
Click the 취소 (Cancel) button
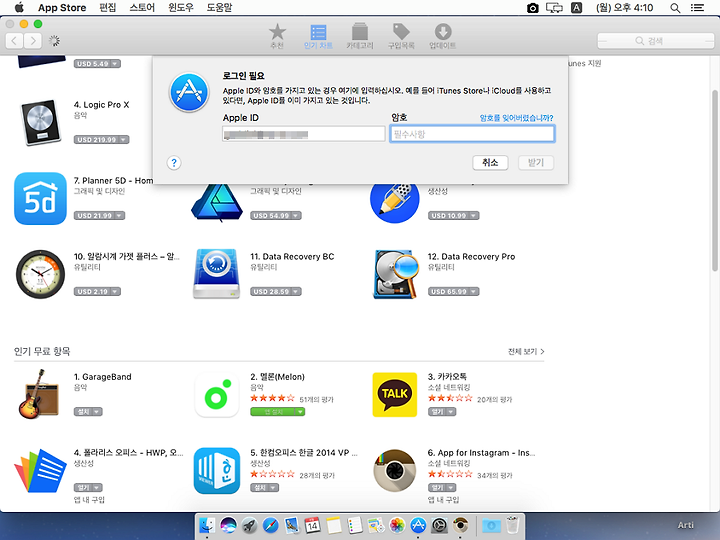pos(490,163)
